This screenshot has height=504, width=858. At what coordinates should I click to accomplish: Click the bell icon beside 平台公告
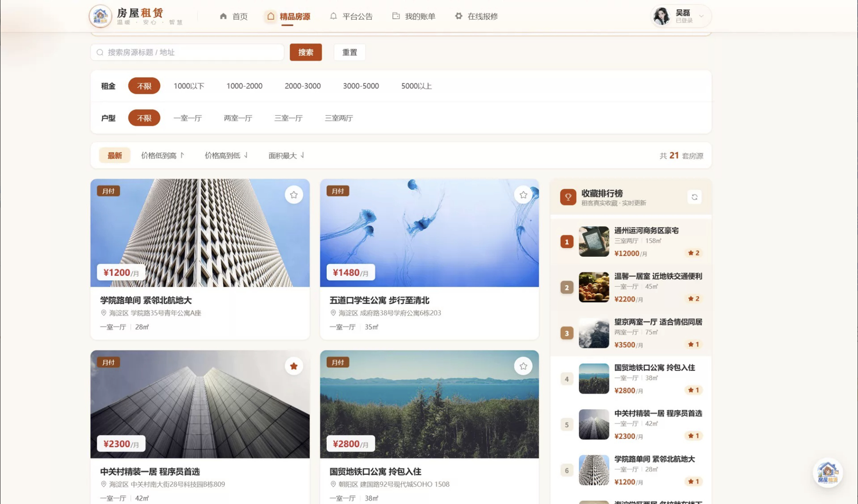(x=333, y=16)
